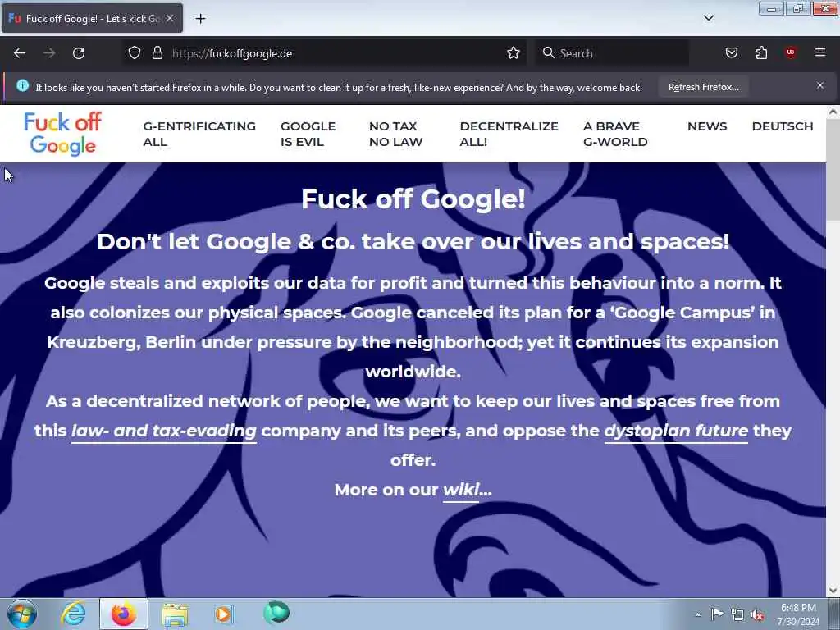Viewport: 840px width, 630px height.
Task: Open the uBlock Origin extension
Action: tap(791, 52)
